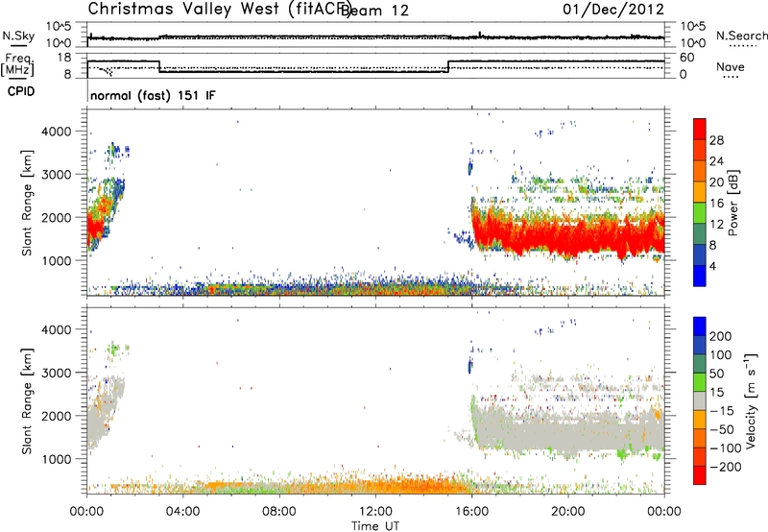Click the '20:00' time tick label
This screenshot has width=768, height=532.
(x=568, y=512)
